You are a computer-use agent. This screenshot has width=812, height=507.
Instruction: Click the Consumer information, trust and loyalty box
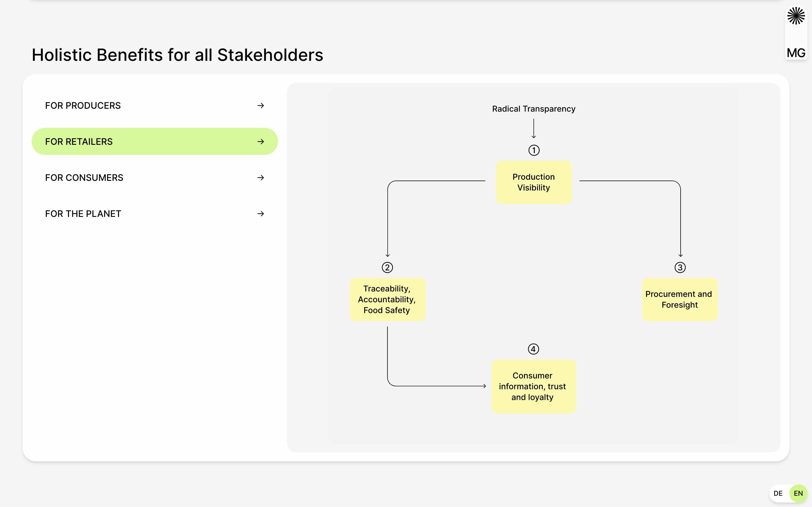(x=533, y=386)
